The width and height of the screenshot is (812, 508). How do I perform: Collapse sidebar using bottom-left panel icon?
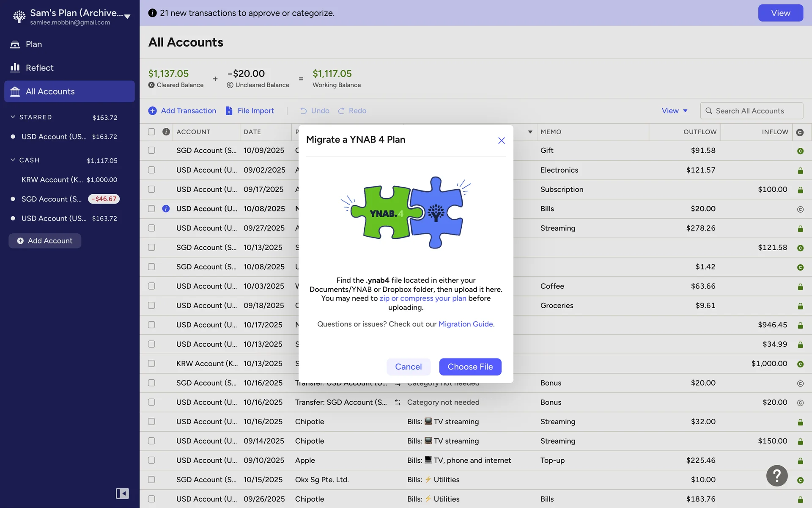coord(122,493)
